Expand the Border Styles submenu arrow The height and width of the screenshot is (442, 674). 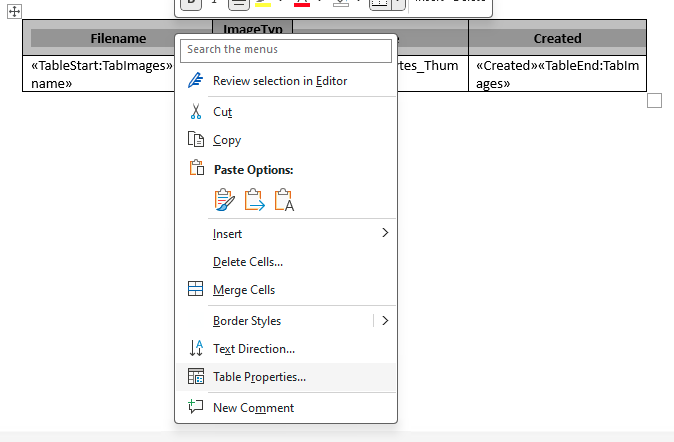pos(385,321)
